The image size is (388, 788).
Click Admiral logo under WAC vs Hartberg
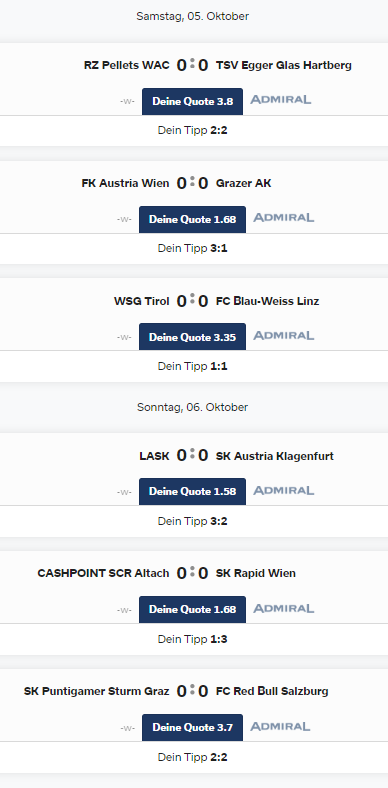coord(280,100)
